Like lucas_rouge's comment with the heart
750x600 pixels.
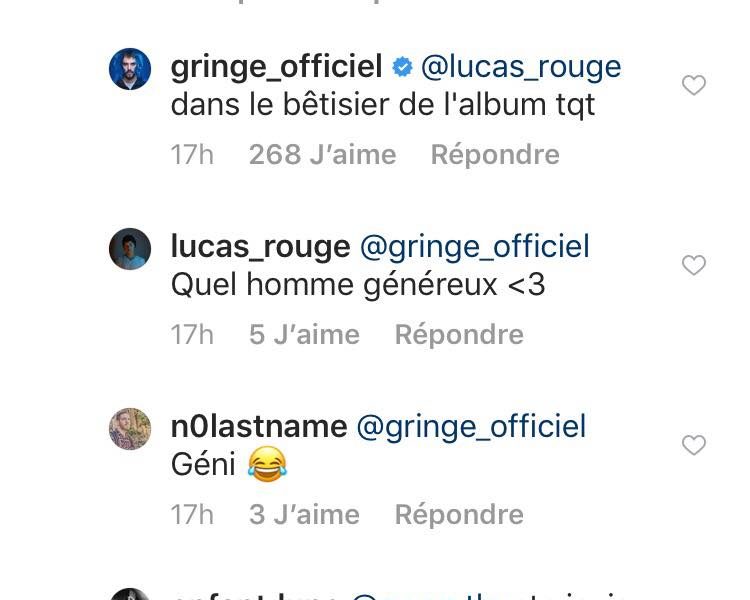pos(693,265)
